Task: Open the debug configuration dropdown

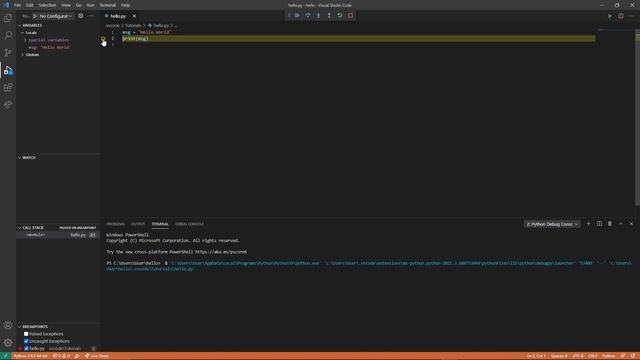Action: pyautogui.click(x=55, y=16)
